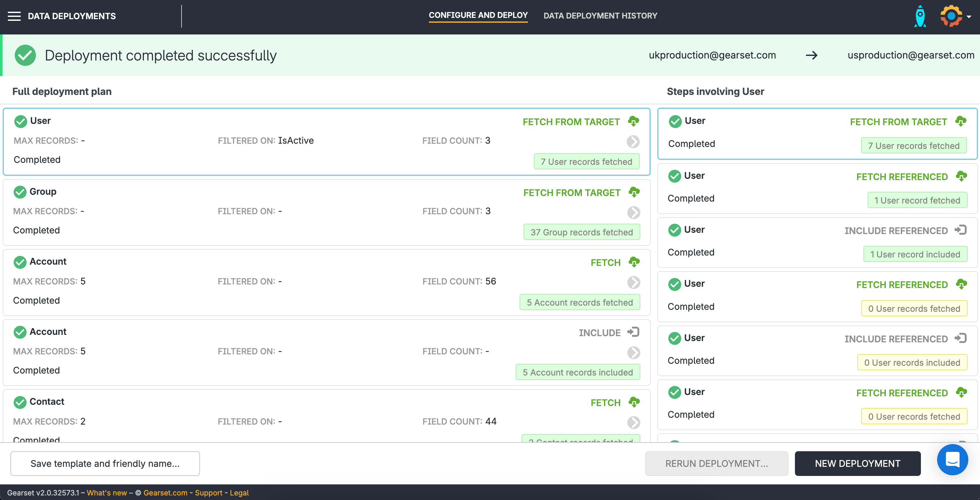Expand the Account fetch step chevron

point(634,282)
